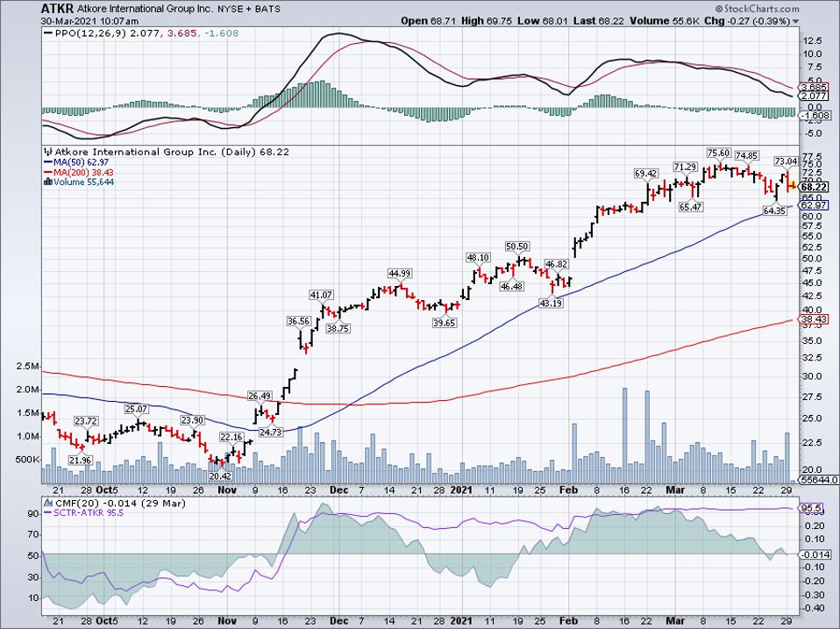Image resolution: width=840 pixels, height=629 pixels.
Task: Click the 62.97 MA(50) tag on right axis
Action: pyautogui.click(x=815, y=205)
